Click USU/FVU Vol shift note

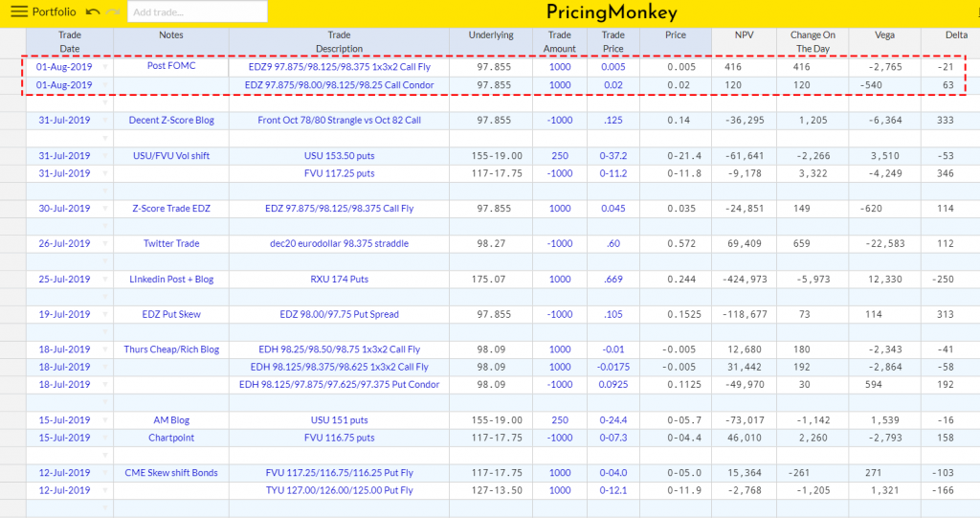(x=171, y=156)
